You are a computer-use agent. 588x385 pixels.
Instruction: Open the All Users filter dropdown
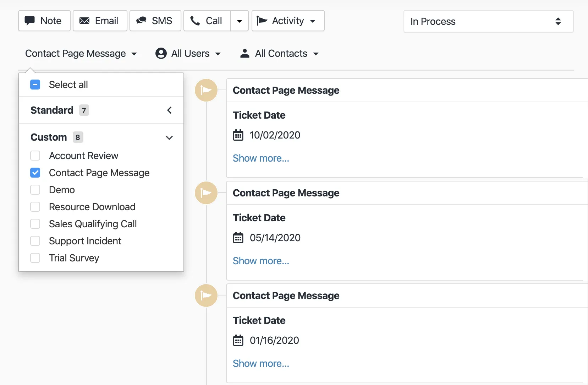pyautogui.click(x=188, y=53)
